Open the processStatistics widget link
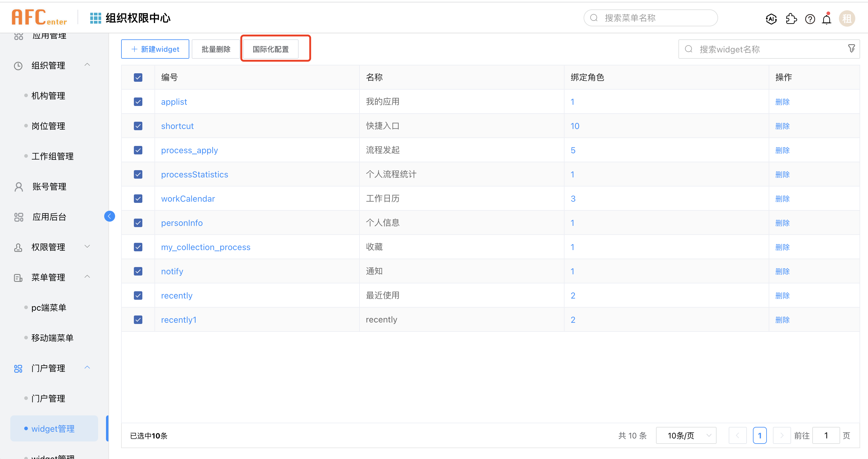This screenshot has height=459, width=868. tap(194, 174)
